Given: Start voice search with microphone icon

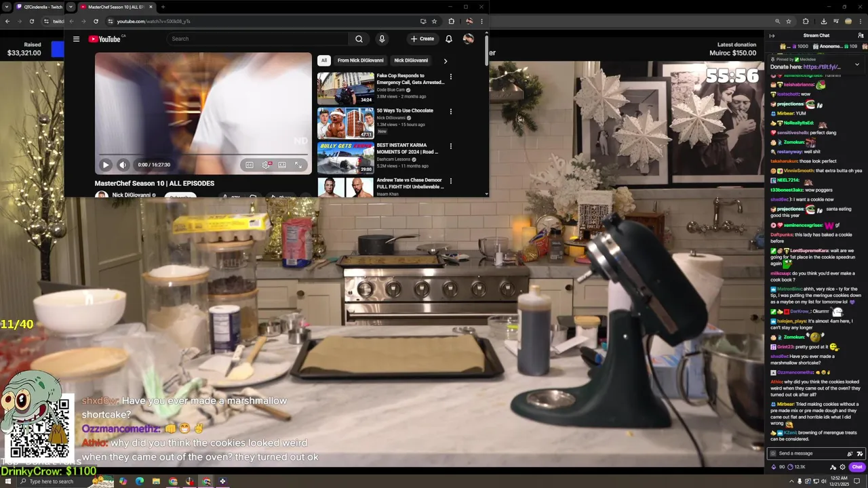Looking at the screenshot, I should click(382, 39).
